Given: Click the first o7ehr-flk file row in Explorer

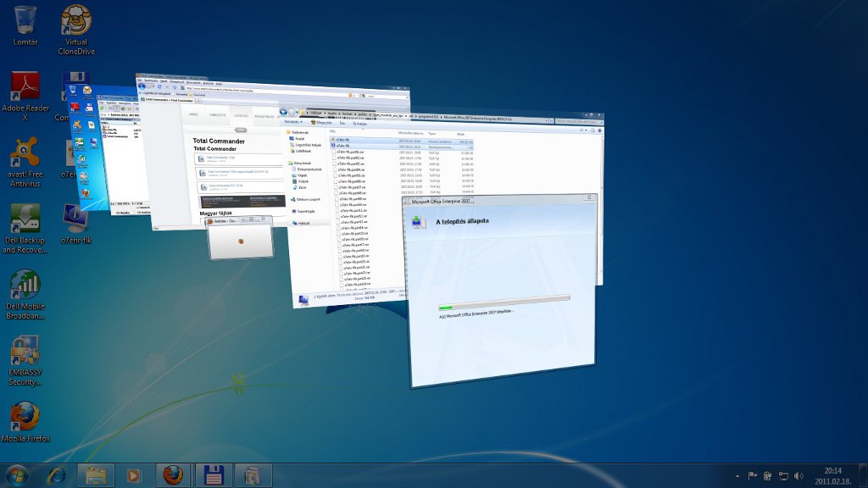Looking at the screenshot, I should point(401,141).
